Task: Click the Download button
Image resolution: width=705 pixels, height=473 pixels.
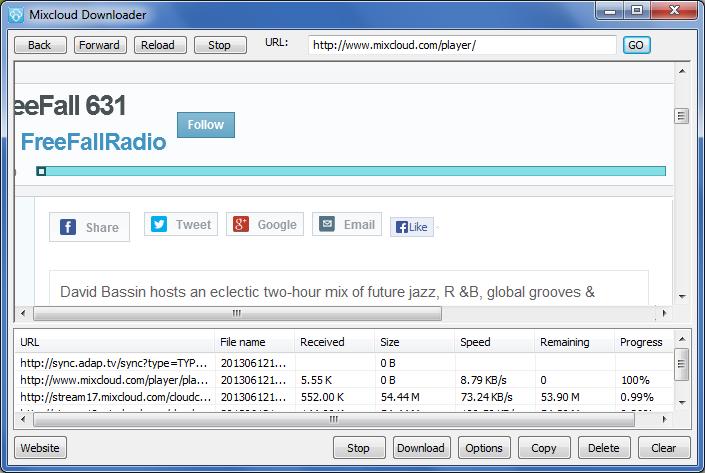Action: pos(421,448)
